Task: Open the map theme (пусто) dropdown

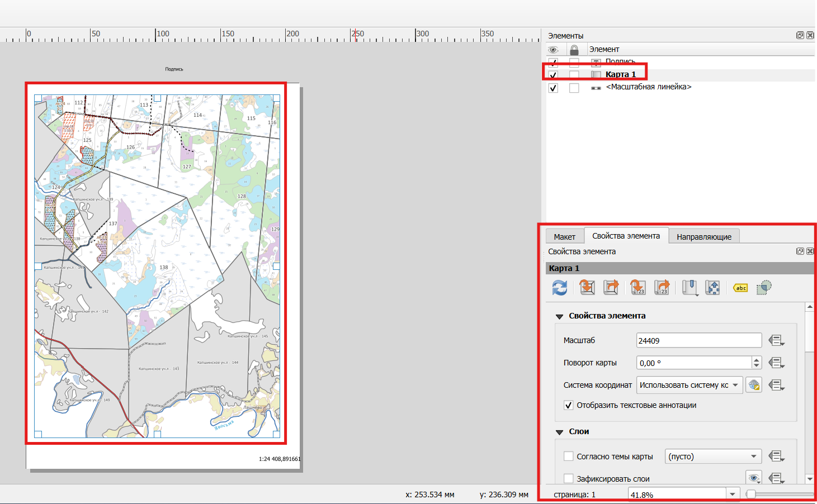Action: point(714,457)
